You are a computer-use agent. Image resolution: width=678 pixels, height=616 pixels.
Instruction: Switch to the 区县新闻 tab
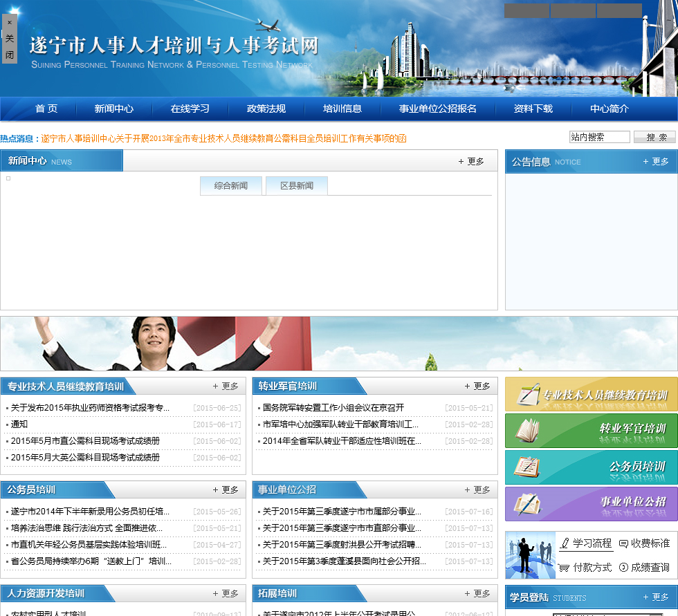pyautogui.click(x=297, y=186)
